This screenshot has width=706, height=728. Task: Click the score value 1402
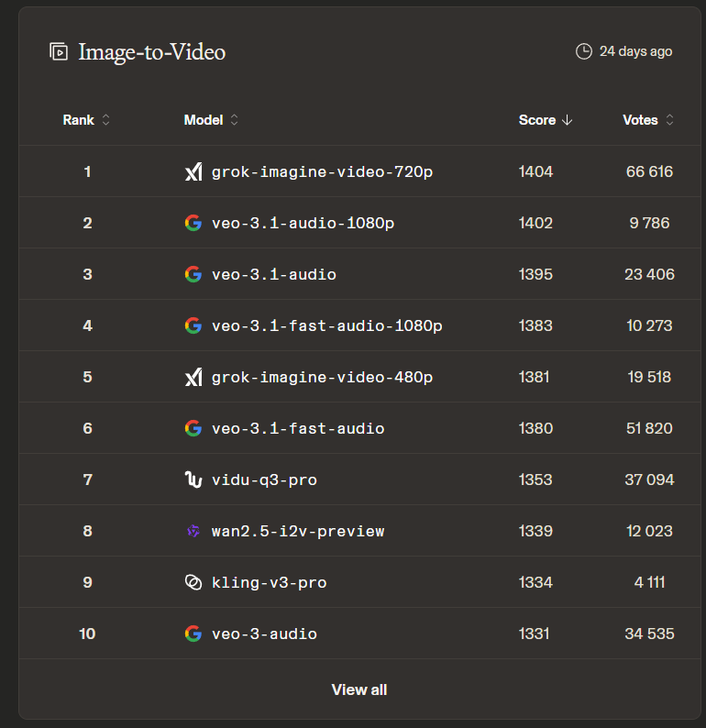tap(535, 223)
